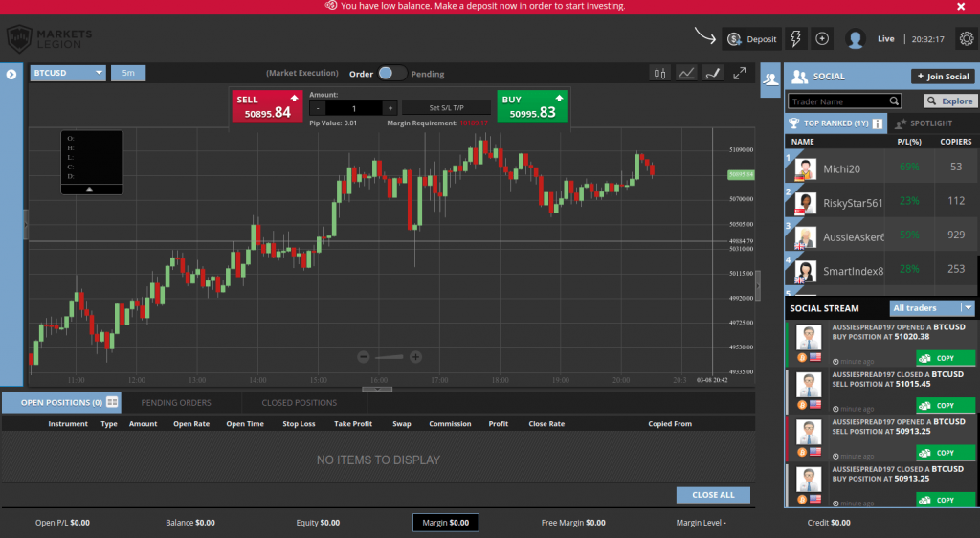Click the Free Margin $0.00 entry
The width and height of the screenshot is (980, 538).
tap(573, 523)
